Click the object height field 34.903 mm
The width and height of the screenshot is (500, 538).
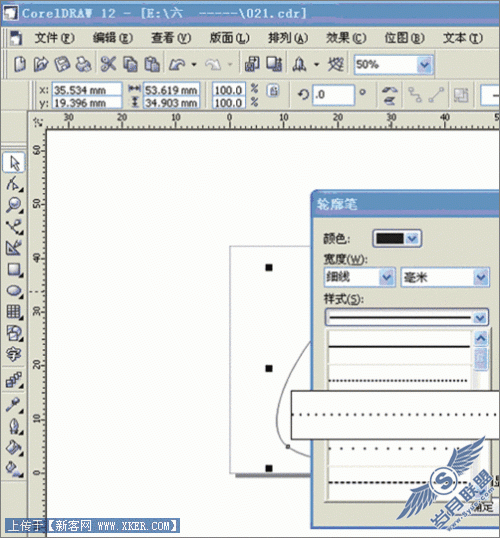pos(171,103)
